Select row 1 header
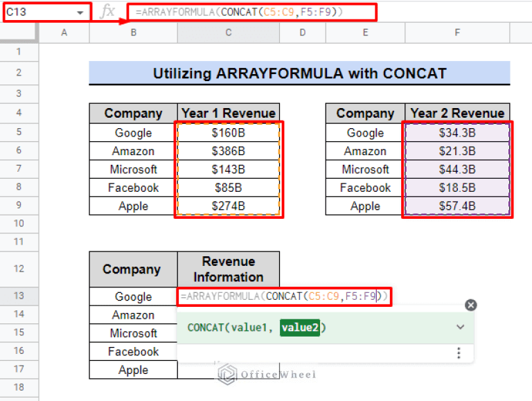The image size is (532, 401). 19,52
